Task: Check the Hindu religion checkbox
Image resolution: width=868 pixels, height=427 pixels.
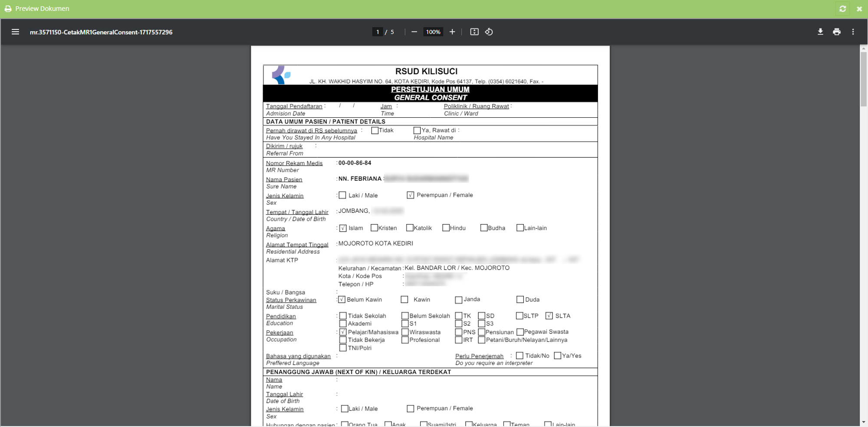Action: (446, 228)
